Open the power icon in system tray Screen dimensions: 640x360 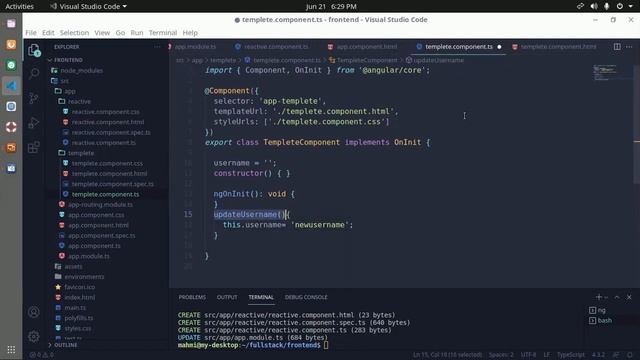620,6
